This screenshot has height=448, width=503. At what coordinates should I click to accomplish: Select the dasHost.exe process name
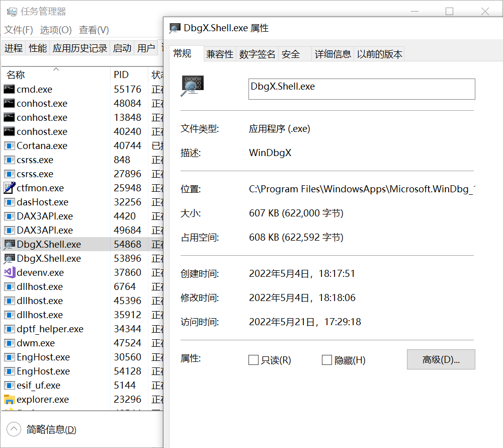(x=42, y=202)
